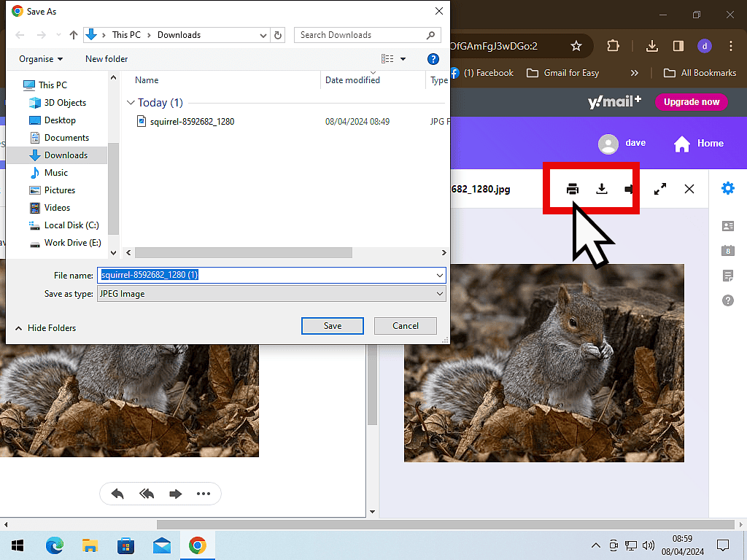Click the Save button
The width and height of the screenshot is (747, 560).
[332, 326]
